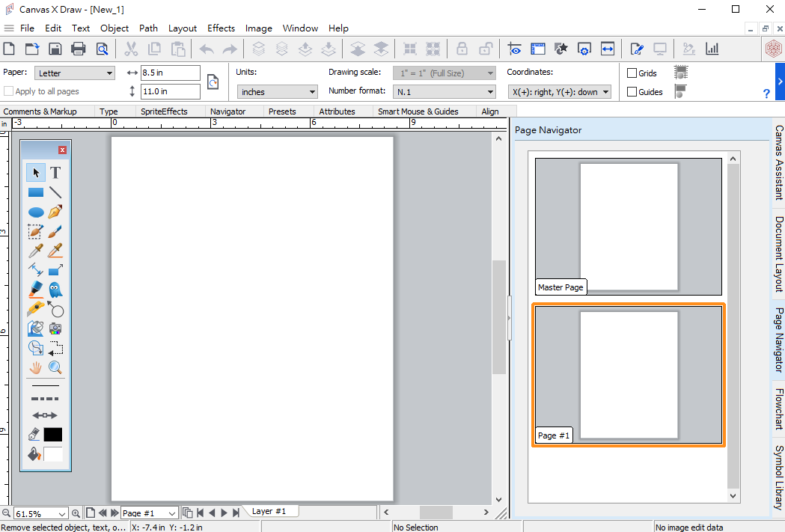785x532 pixels.
Task: Click the window with gear toolbar icon
Action: 584,49
